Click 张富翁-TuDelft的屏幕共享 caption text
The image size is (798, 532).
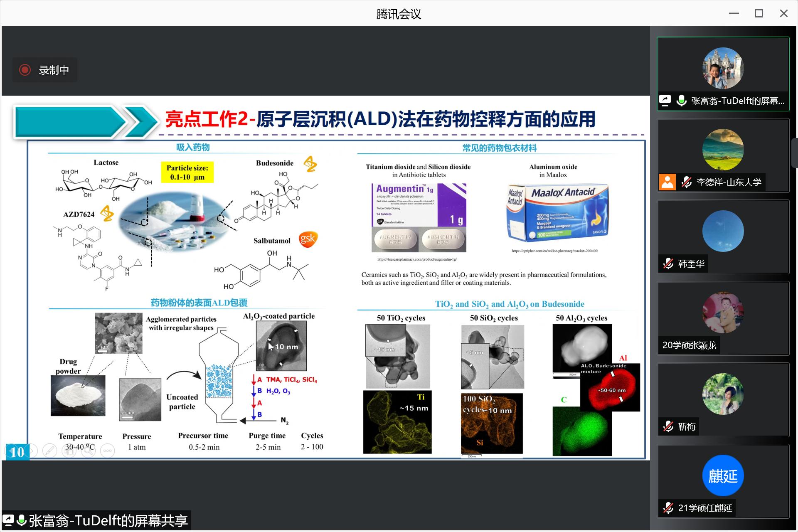point(108,520)
